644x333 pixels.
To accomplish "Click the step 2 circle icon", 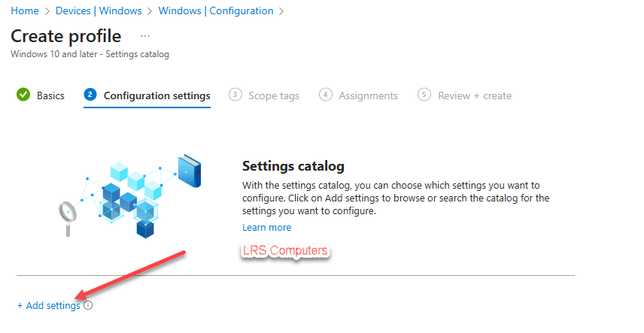I will pos(90,95).
